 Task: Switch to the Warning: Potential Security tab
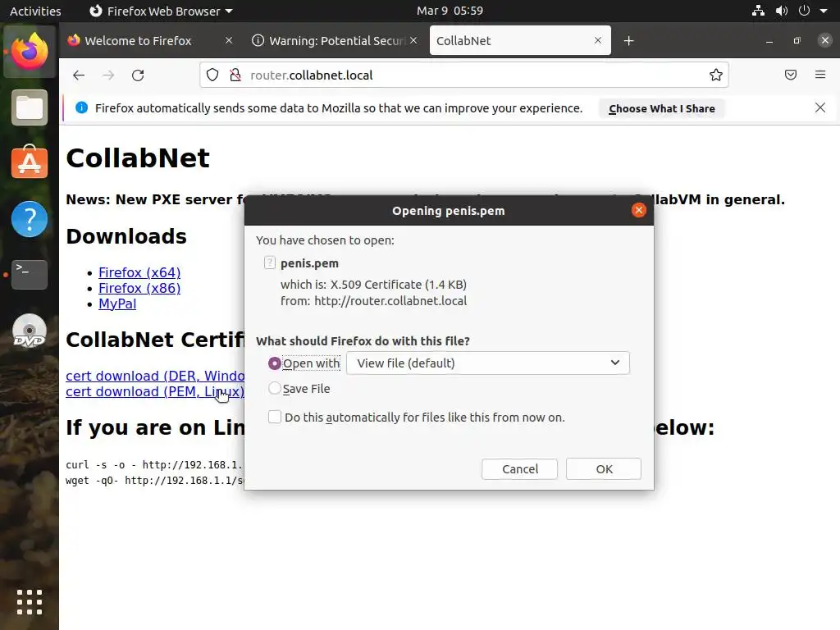pyautogui.click(x=336, y=41)
